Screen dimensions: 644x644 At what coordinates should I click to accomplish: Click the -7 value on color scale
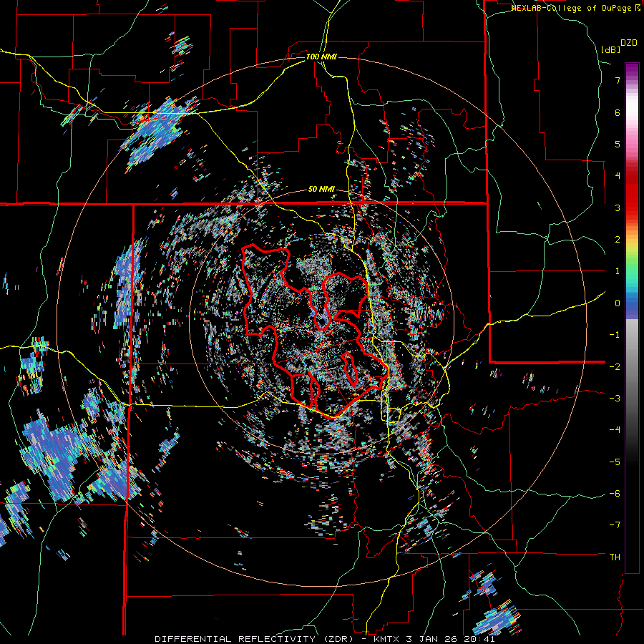point(615,525)
